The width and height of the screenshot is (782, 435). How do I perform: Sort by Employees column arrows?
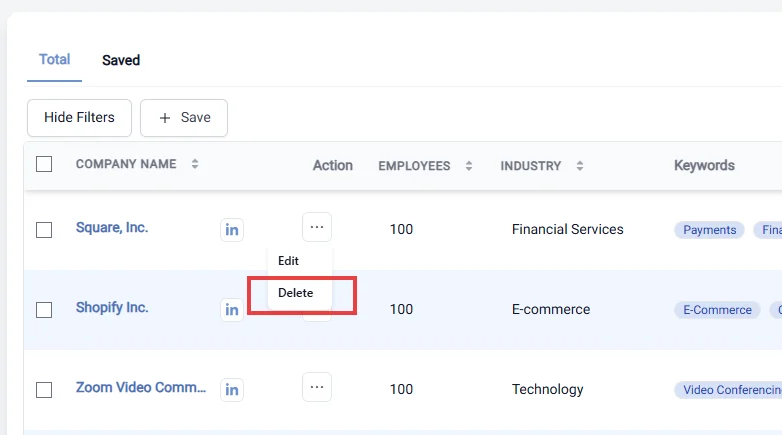(469, 166)
